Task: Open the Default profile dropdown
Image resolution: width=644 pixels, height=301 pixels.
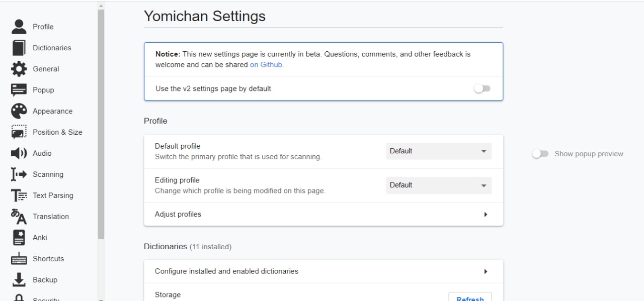Action: point(439,151)
